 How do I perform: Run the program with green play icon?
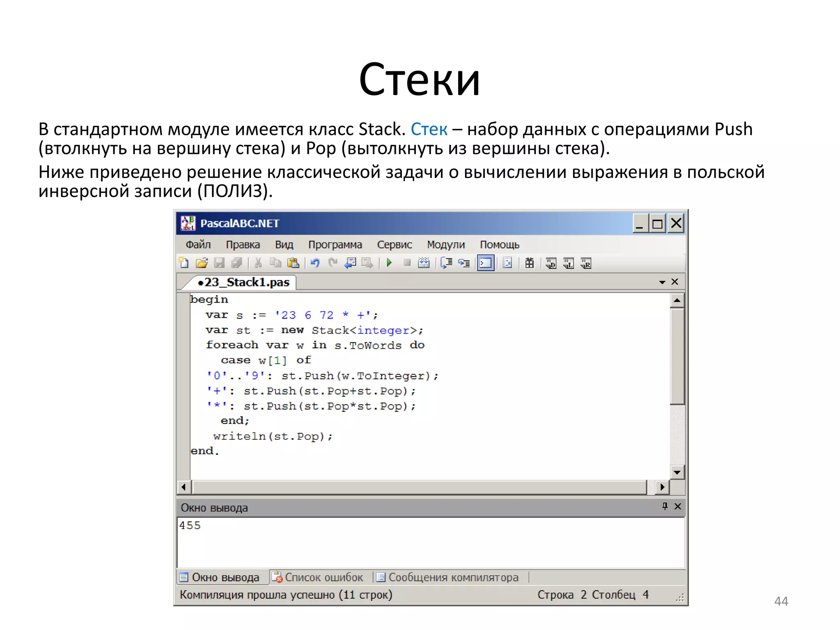[x=389, y=263]
